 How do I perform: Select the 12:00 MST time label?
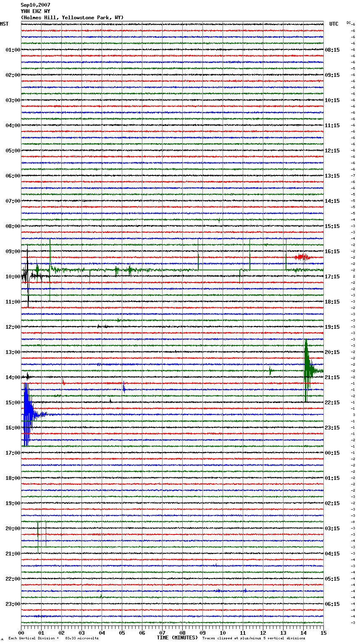coord(13,327)
